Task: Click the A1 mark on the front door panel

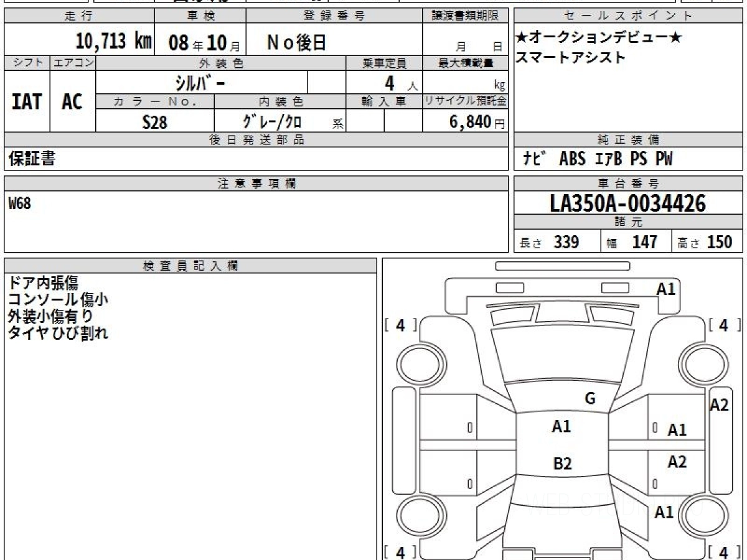Action: click(x=677, y=429)
